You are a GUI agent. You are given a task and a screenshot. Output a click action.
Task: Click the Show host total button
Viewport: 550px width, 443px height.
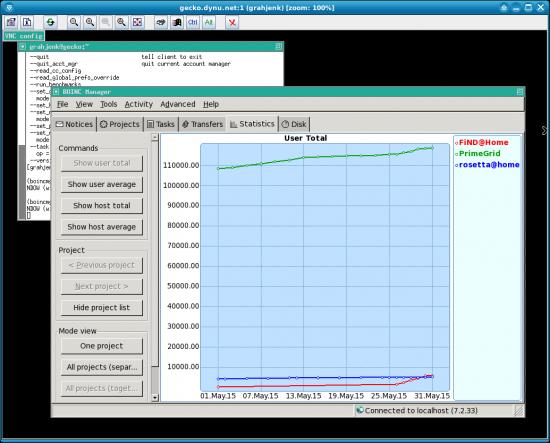(102, 206)
